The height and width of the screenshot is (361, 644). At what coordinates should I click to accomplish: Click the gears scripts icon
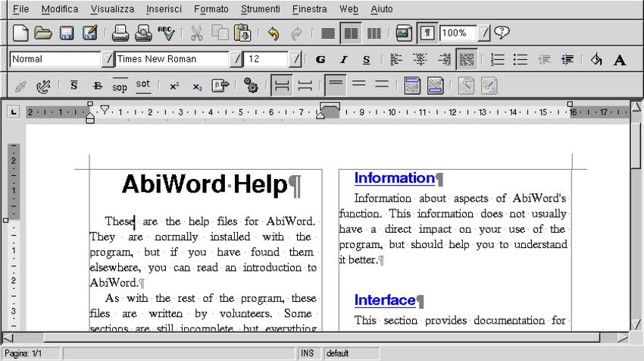tap(251, 86)
